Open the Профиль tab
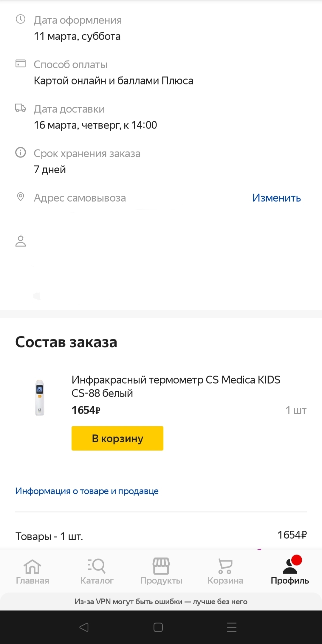Image resolution: width=322 pixels, height=644 pixels. [x=290, y=571]
